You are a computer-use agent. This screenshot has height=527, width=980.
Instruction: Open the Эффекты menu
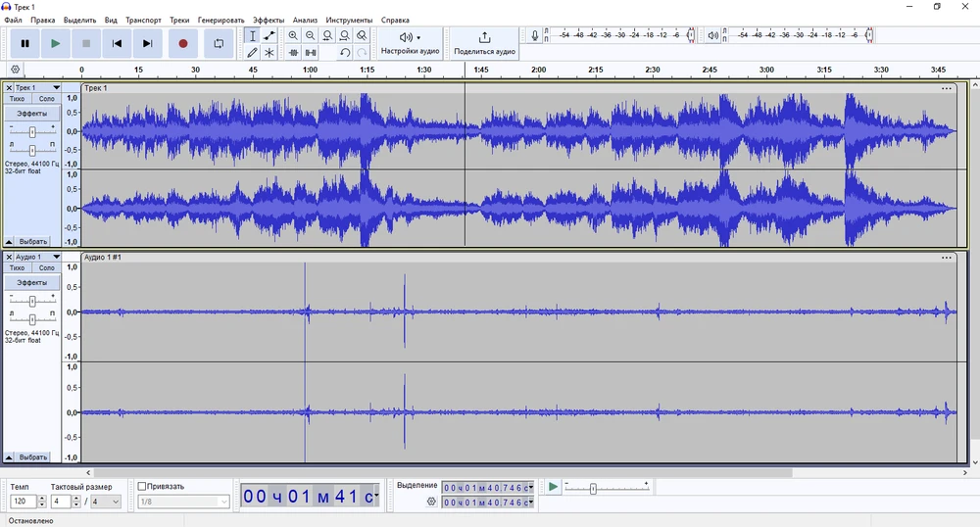pos(268,20)
